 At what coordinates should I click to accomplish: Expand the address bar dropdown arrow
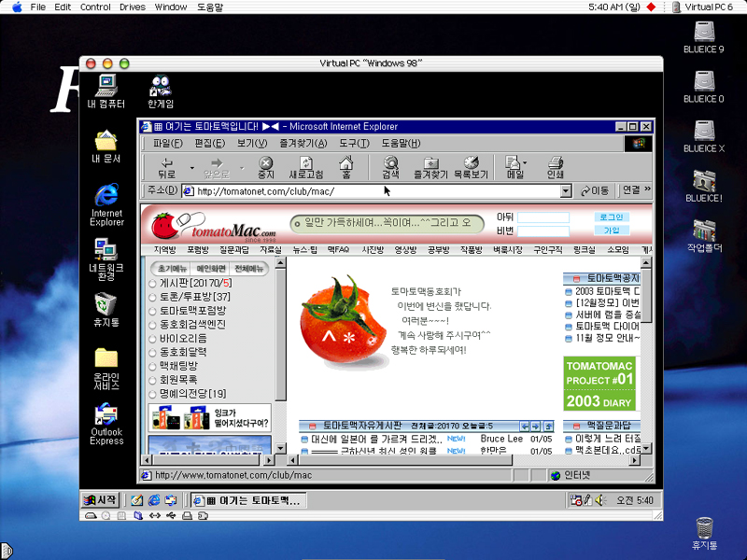[565, 190]
